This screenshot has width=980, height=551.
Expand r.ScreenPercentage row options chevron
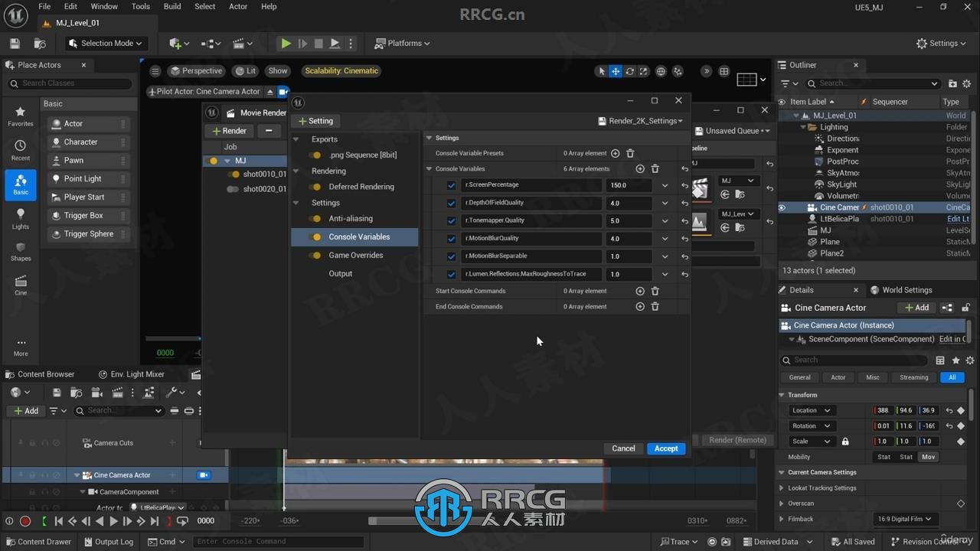(665, 185)
